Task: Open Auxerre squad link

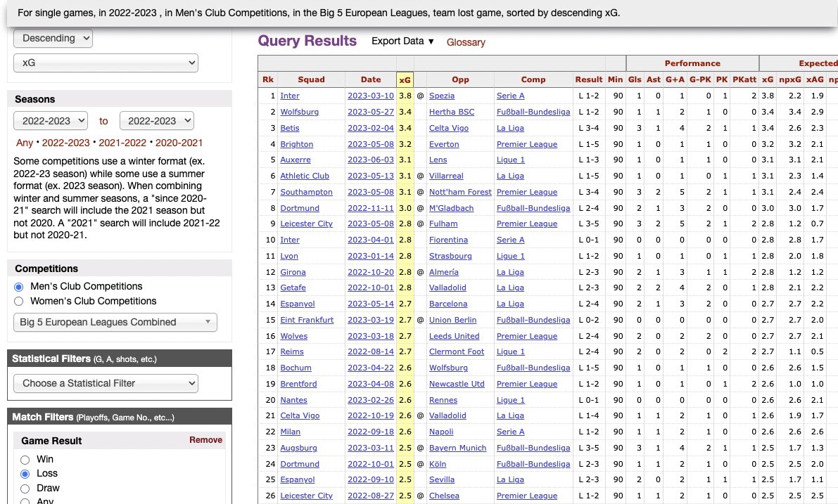Action: [295, 160]
